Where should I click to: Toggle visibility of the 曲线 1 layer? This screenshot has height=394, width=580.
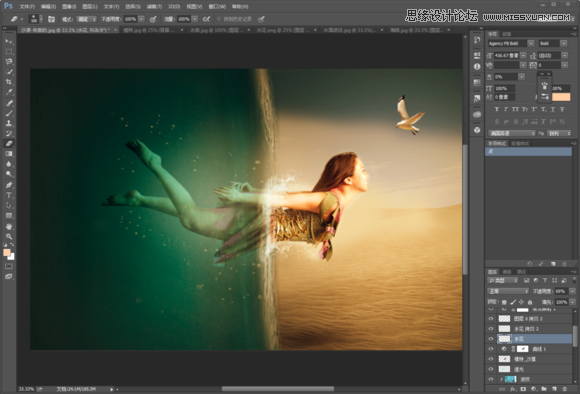[491, 348]
